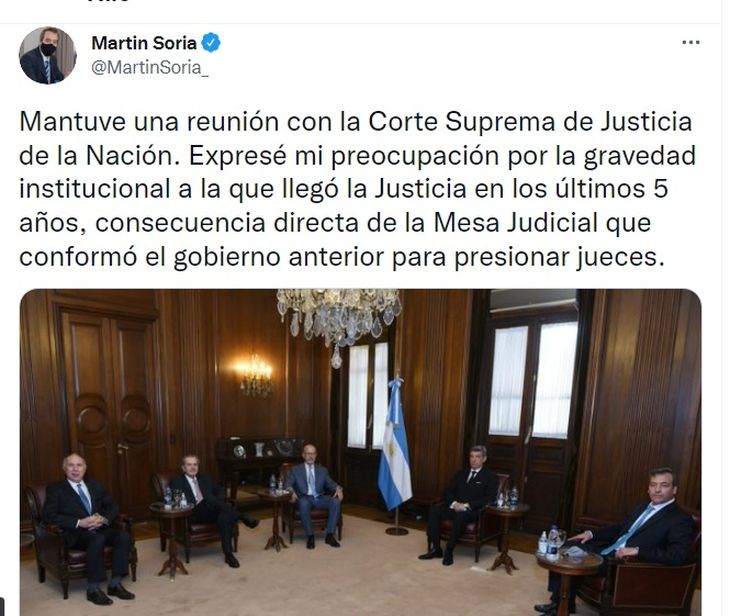The height and width of the screenshot is (616, 730).
Task: Open Martin Soria's profile avatar picture
Action: coord(47,55)
